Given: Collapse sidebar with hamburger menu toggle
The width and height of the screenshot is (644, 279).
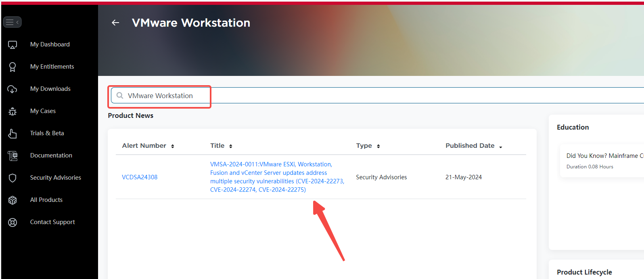Looking at the screenshot, I should click(12, 22).
